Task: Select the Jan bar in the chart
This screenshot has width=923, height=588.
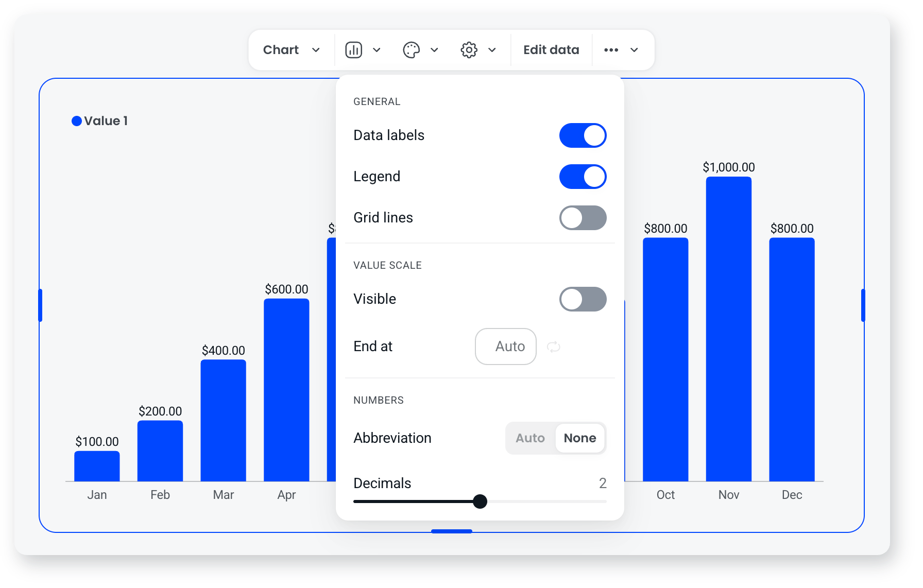Action: [97, 466]
